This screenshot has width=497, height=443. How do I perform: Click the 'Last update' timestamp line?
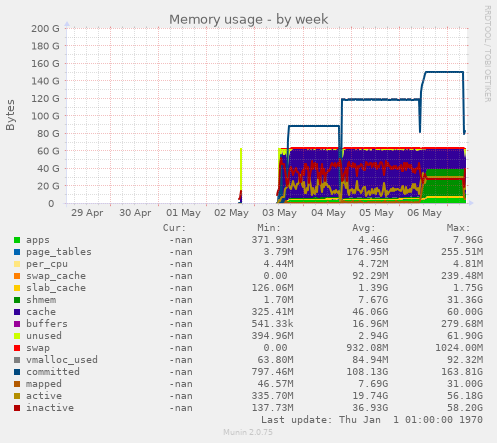point(372,420)
